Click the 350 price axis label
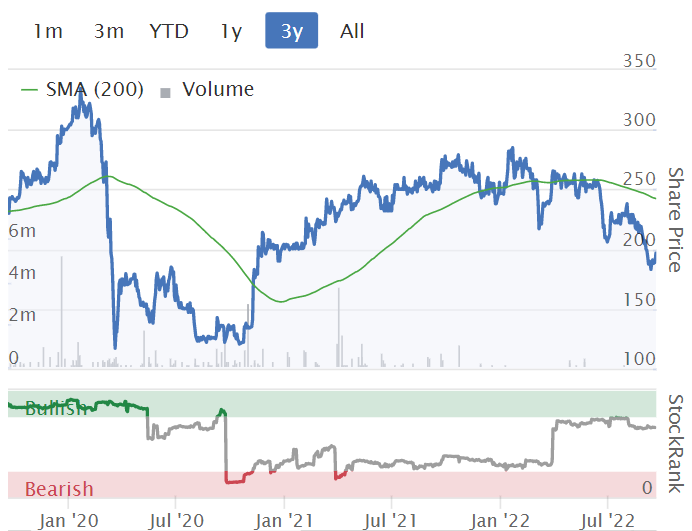Image resolution: width=692 pixels, height=531 pixels. tap(639, 61)
